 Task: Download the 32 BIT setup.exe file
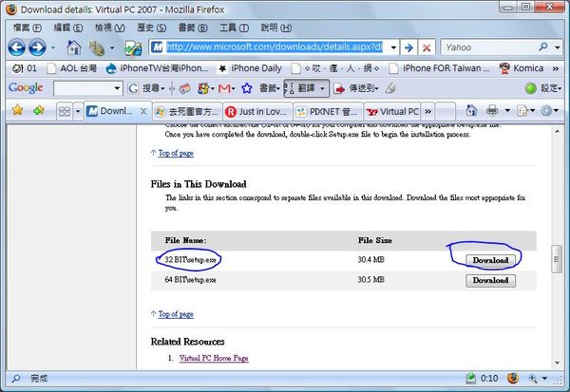(x=490, y=260)
